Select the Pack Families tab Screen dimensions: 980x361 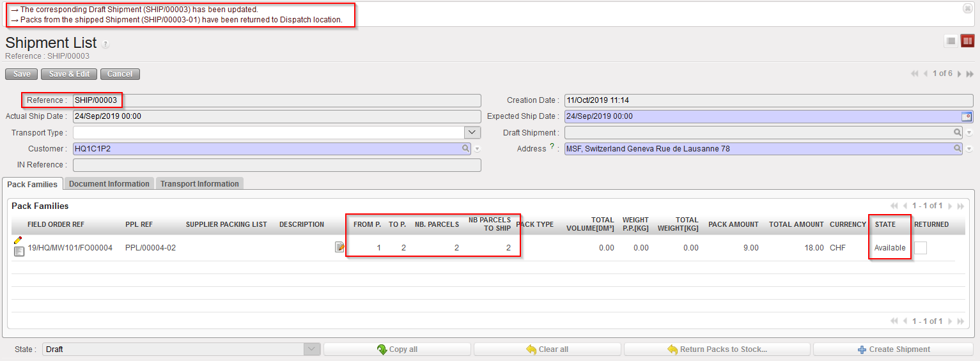pyautogui.click(x=33, y=184)
